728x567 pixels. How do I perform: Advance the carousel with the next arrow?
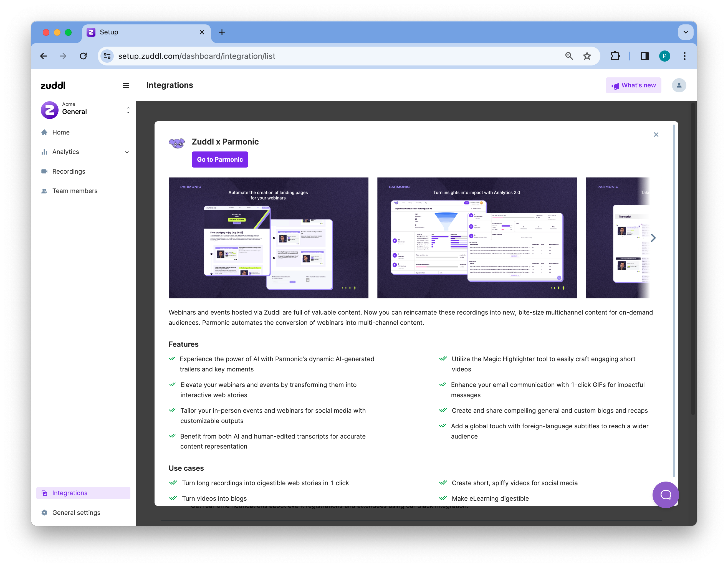pyautogui.click(x=653, y=238)
